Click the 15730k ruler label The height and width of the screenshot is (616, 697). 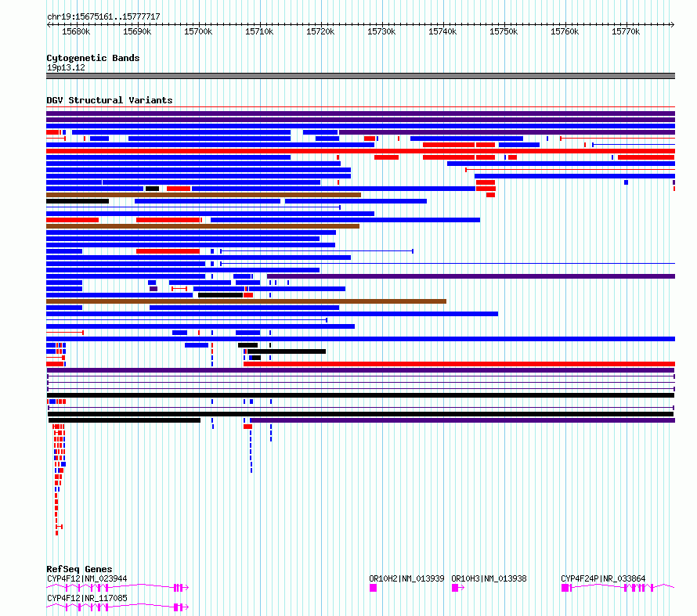point(381,31)
